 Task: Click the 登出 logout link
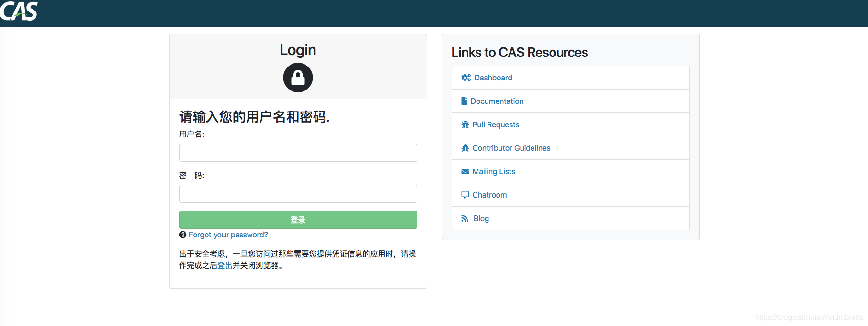[225, 265]
